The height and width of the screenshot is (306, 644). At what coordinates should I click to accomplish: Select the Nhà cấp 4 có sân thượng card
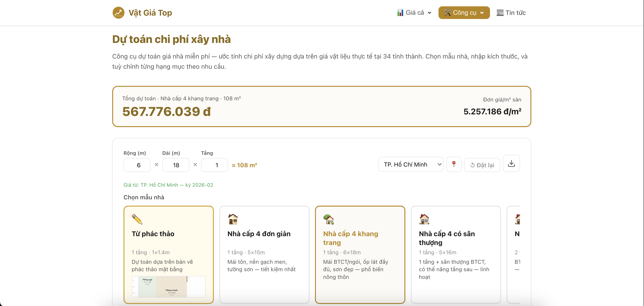click(x=456, y=255)
